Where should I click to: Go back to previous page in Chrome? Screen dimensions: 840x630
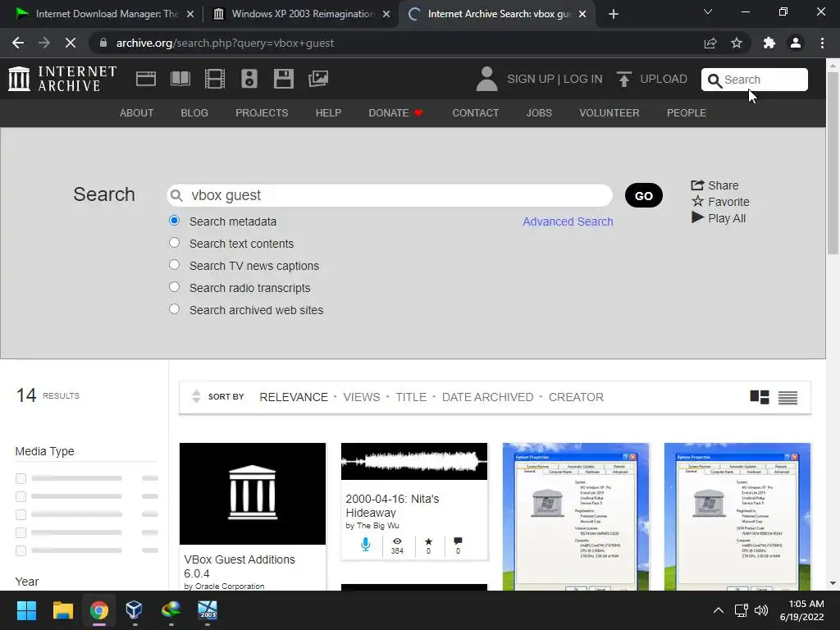18,43
